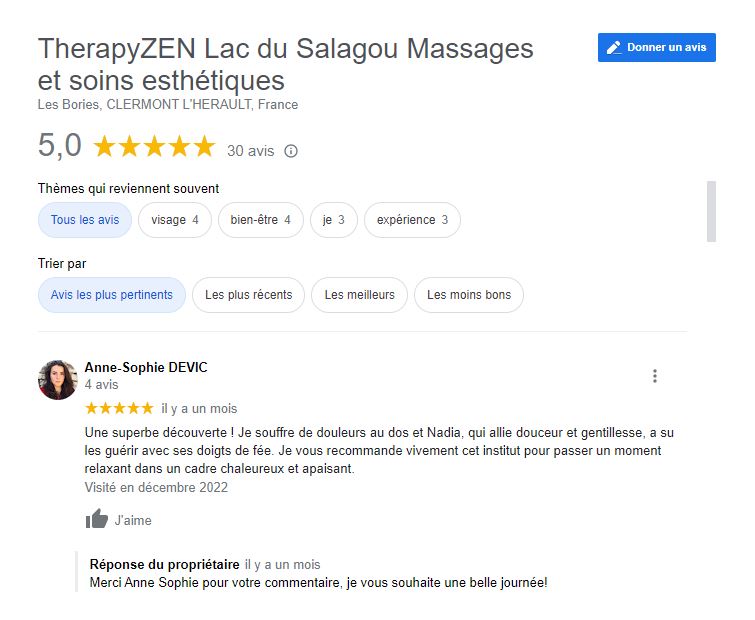Screen dimensions: 755x620
Task: Click the Donner un avis pencil icon
Action: click(613, 48)
